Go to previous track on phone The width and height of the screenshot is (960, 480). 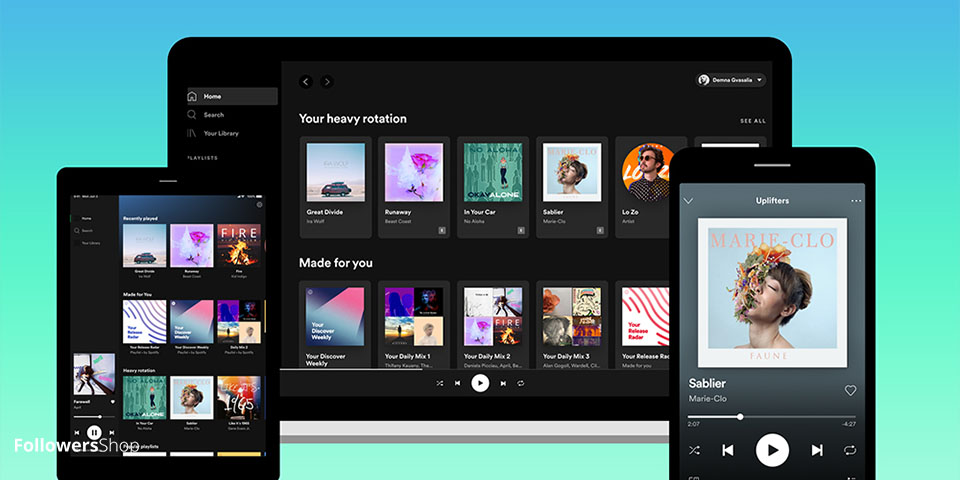point(728,451)
